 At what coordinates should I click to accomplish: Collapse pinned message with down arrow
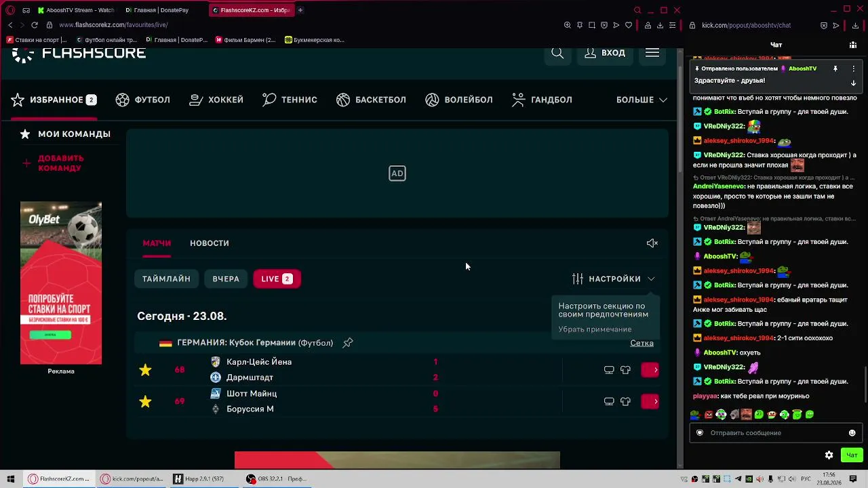[x=853, y=83]
